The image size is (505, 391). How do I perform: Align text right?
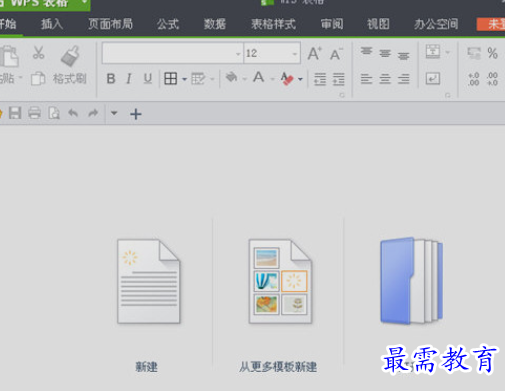pyautogui.click(x=403, y=79)
